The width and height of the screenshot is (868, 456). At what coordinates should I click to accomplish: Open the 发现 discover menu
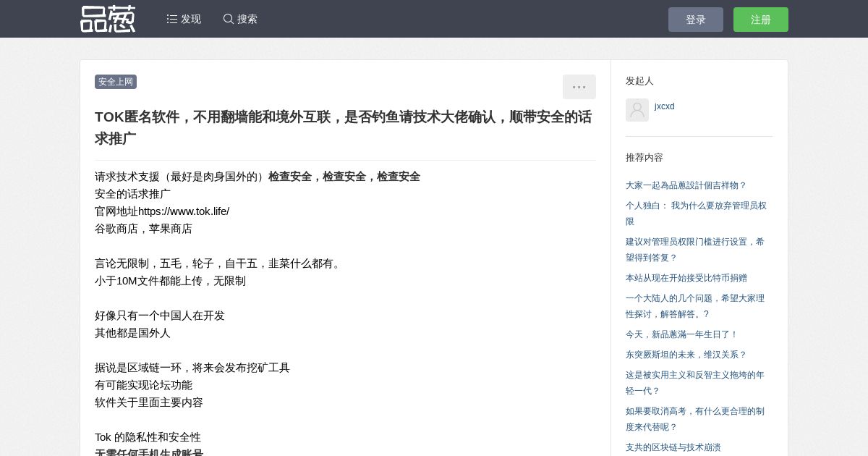[x=184, y=20]
